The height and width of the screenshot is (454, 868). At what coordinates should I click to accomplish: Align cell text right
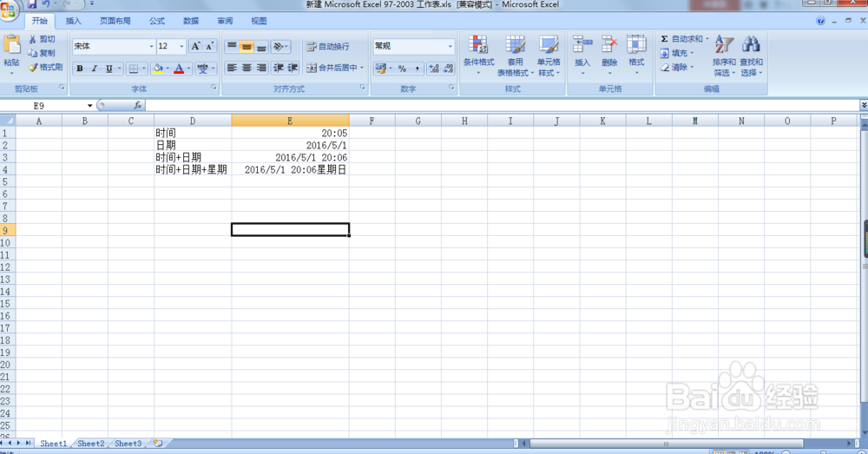261,68
